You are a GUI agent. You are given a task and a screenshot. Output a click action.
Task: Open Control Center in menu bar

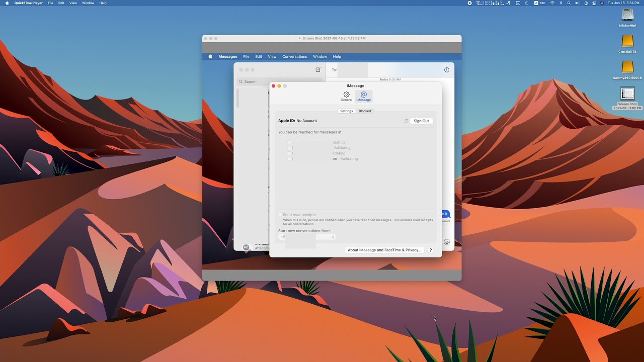coord(594,3)
